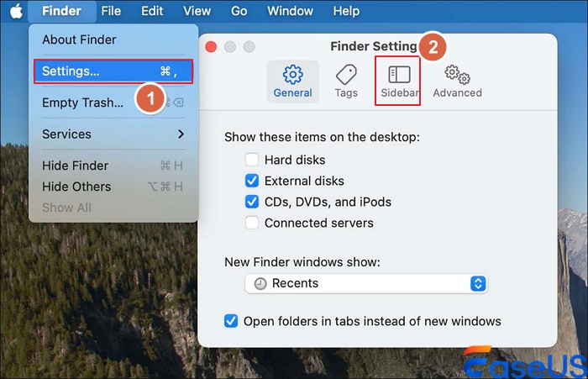Switch to the Advanced settings tab
The width and height of the screenshot is (588, 379).
pyautogui.click(x=457, y=82)
